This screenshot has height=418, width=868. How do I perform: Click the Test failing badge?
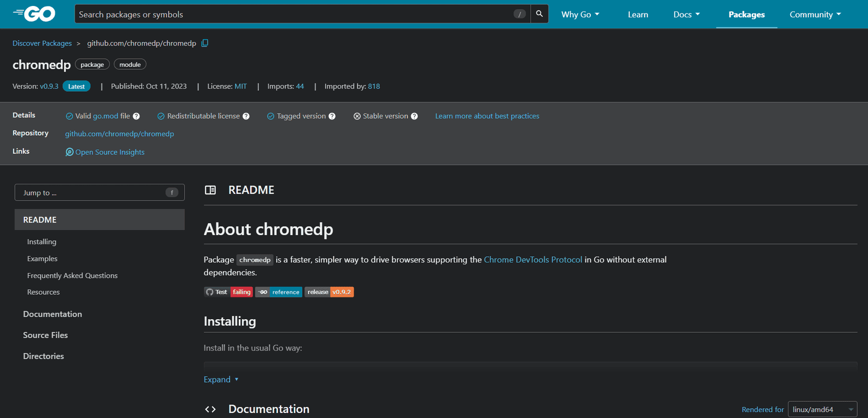point(228,292)
